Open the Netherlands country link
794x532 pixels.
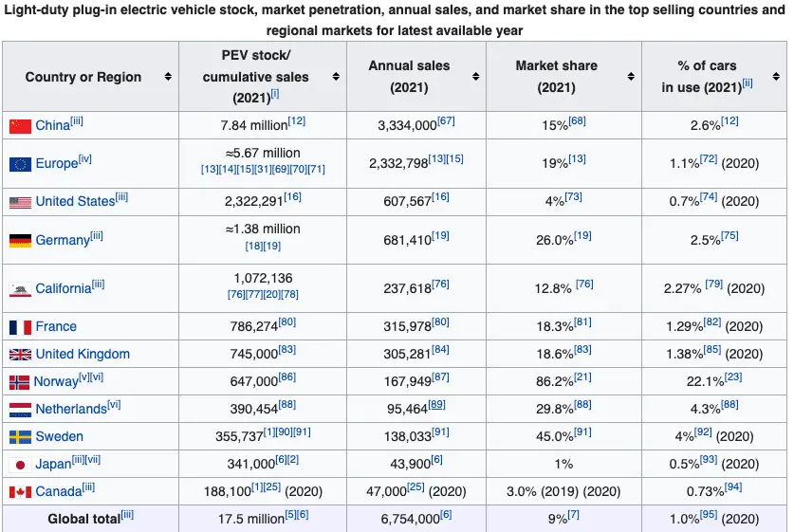(x=71, y=410)
